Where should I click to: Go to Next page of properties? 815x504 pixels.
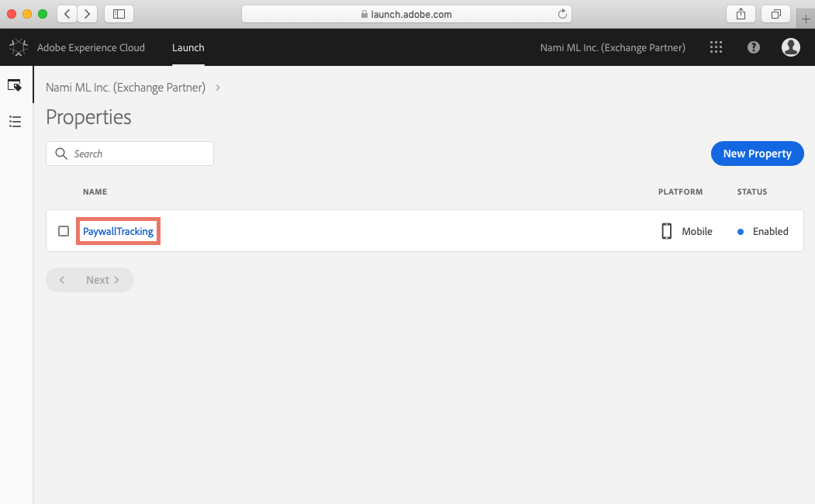tap(102, 280)
